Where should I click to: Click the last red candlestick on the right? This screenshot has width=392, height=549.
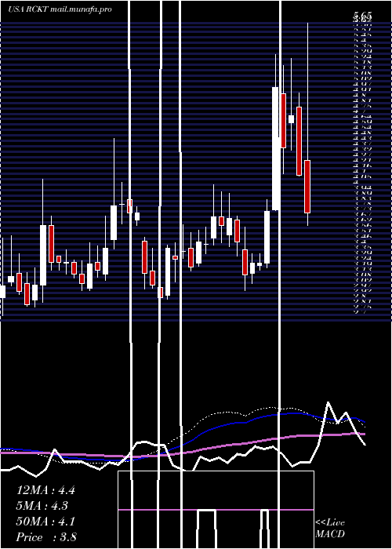pyautogui.click(x=307, y=187)
